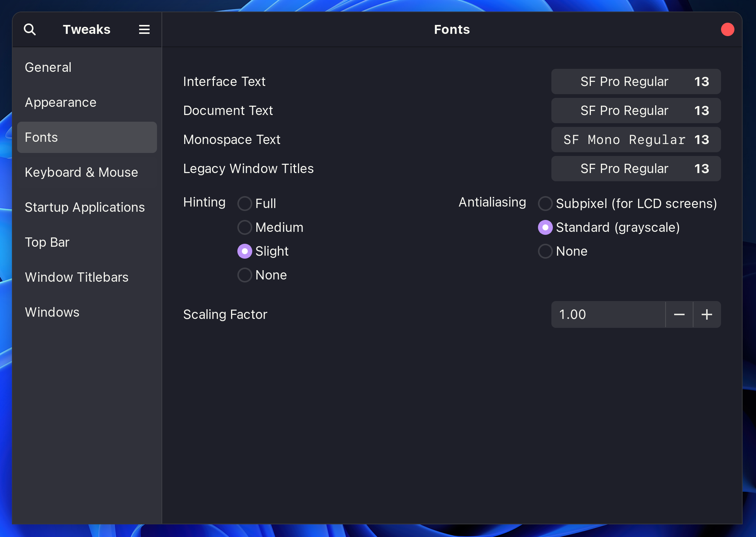Open the search in Tweaks
Screen dimensions: 756x537
pos(30,29)
